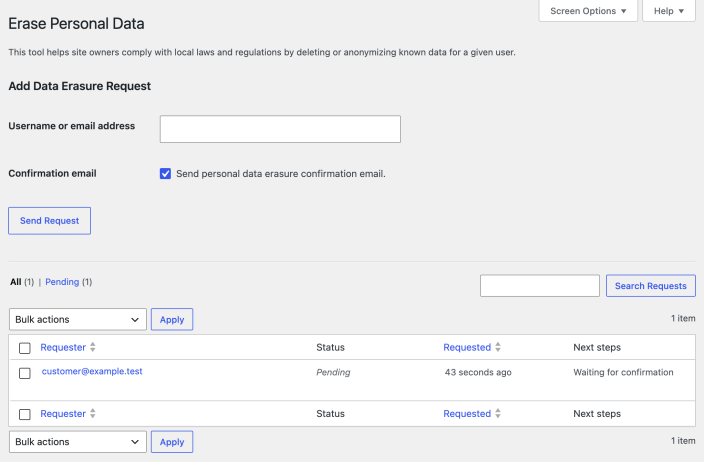This screenshot has height=462, width=704.
Task: Click 'Waiting for confirmation' text
Action: point(623,372)
